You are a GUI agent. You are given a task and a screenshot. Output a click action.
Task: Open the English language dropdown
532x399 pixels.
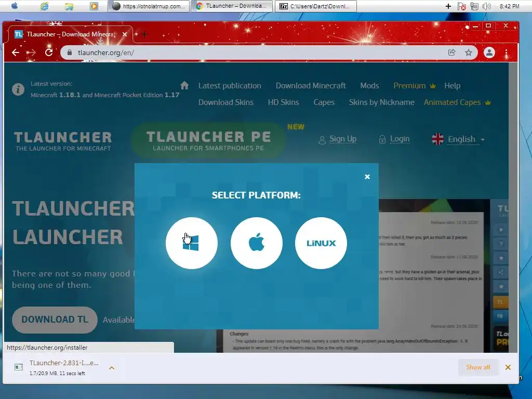[466, 139]
